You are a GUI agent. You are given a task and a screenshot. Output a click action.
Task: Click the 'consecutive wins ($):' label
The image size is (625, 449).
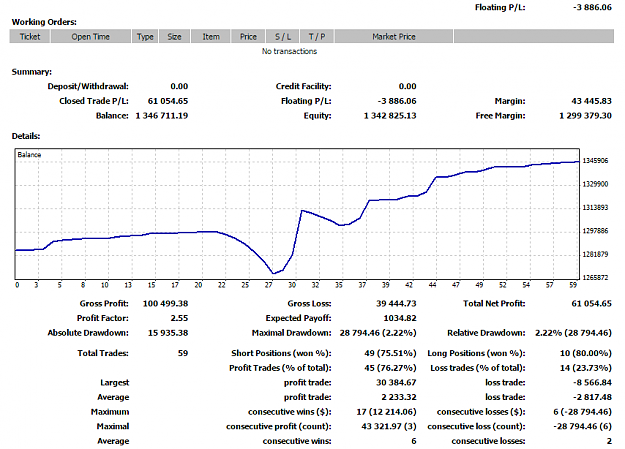pos(290,412)
